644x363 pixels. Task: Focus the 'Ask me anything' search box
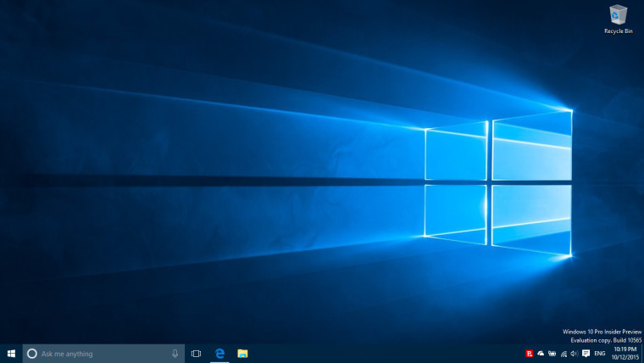click(103, 354)
